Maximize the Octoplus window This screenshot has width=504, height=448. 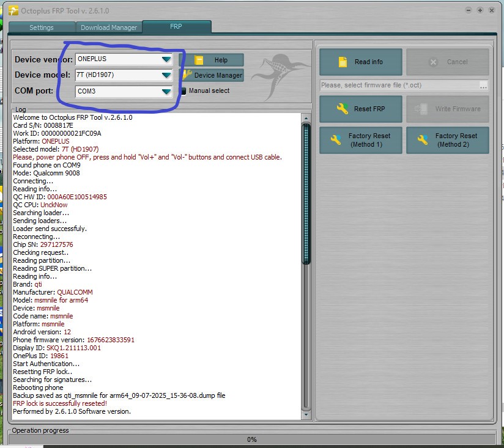[x=480, y=10]
